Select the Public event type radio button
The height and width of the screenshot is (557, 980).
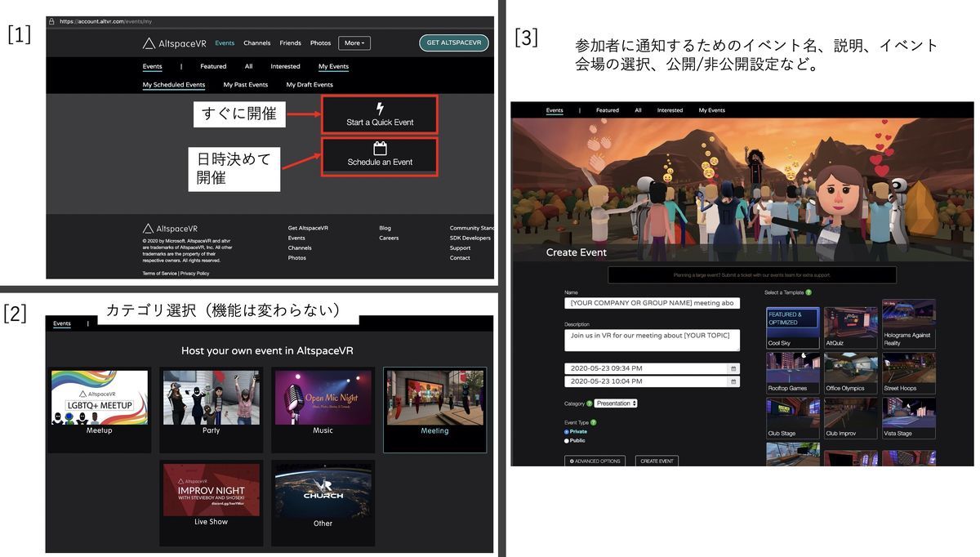pos(566,440)
